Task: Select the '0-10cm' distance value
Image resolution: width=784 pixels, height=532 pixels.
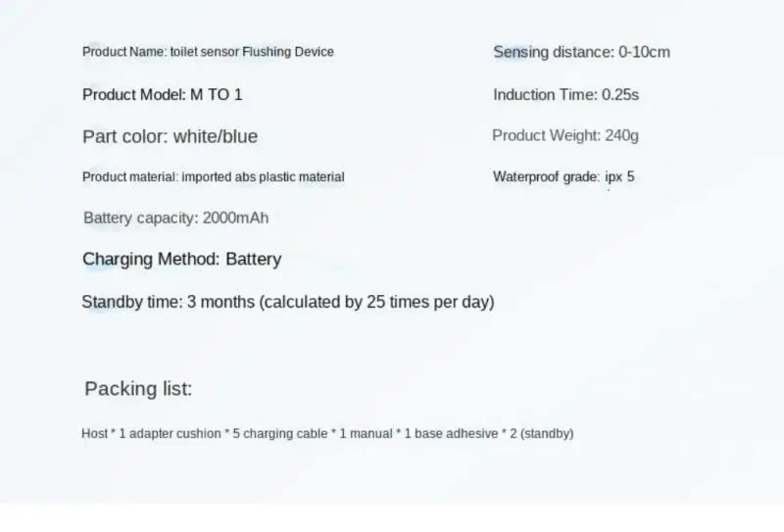Action: click(x=644, y=52)
